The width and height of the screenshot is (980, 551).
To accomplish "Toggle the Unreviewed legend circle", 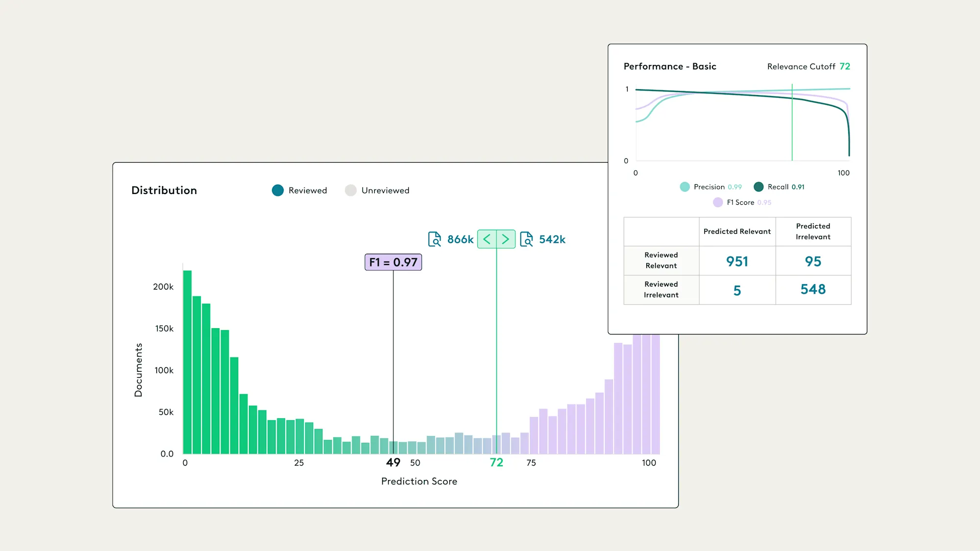I will [x=350, y=191].
